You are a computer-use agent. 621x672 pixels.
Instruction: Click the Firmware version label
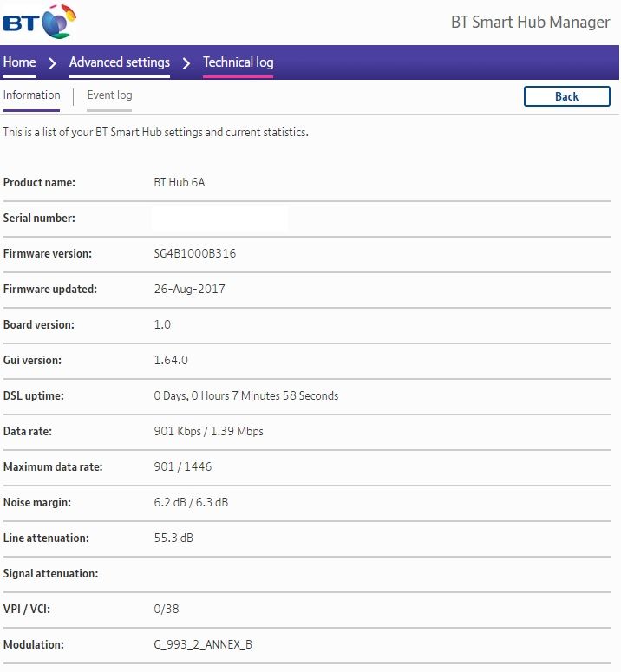click(48, 254)
